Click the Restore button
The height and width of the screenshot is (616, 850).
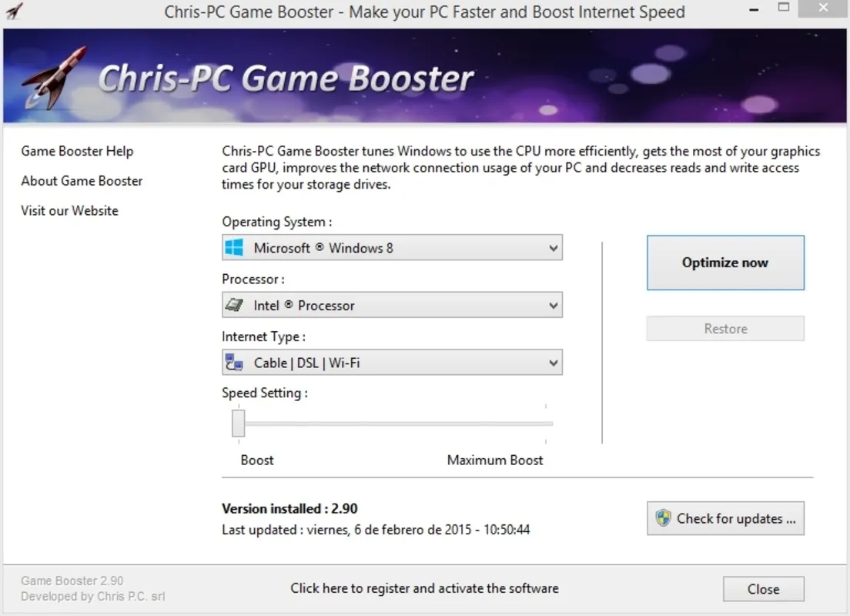coord(725,329)
